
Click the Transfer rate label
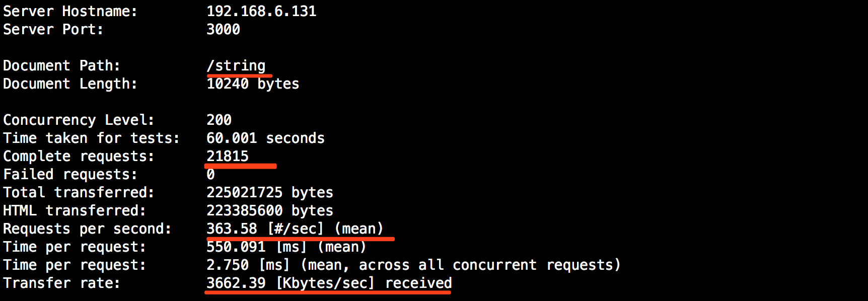point(61,283)
